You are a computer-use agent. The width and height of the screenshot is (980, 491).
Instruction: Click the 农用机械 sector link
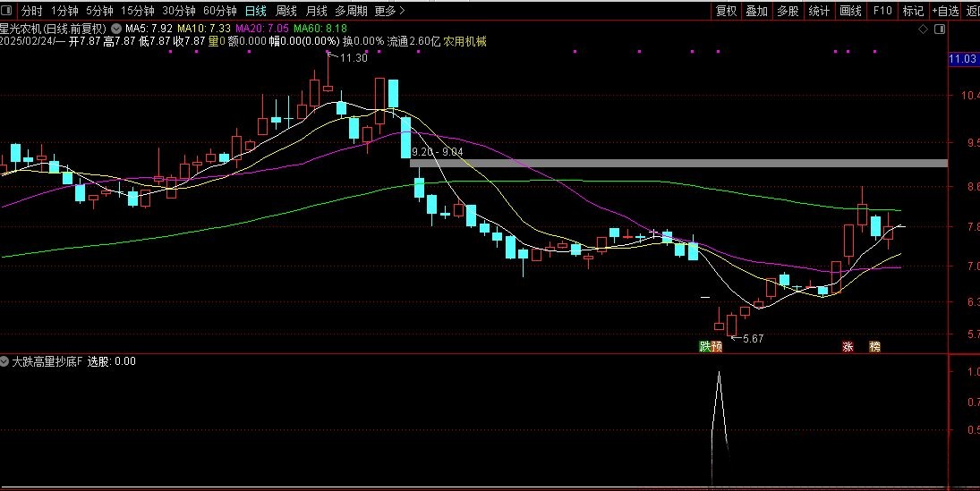[x=465, y=41]
